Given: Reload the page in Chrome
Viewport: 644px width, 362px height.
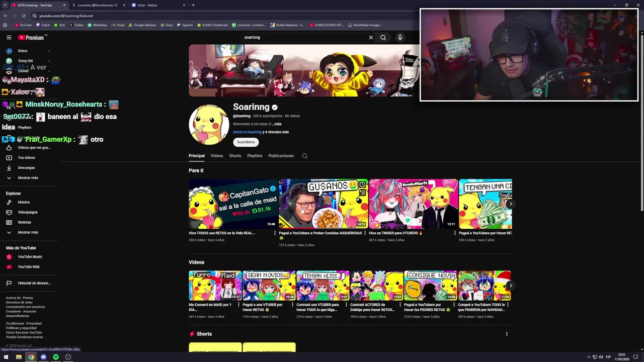Looking at the screenshot, I should [x=23, y=16].
